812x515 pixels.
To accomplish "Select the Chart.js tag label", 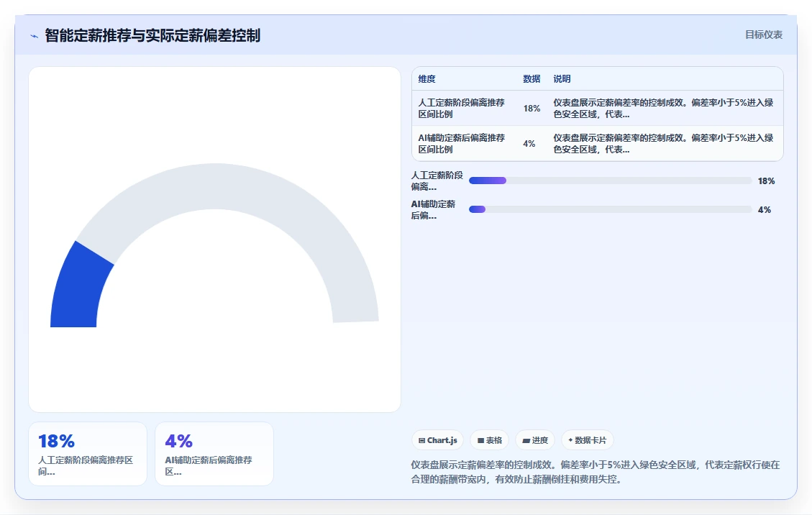I will pos(442,440).
